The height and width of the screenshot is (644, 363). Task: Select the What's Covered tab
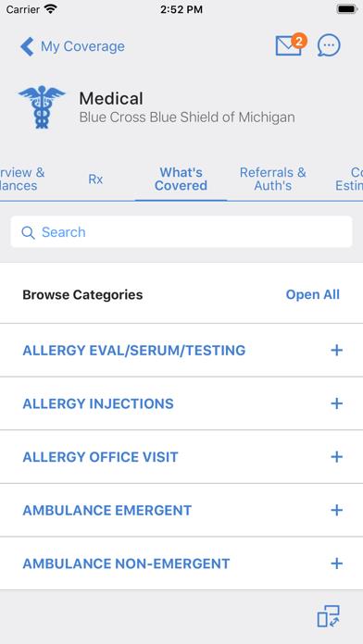pyautogui.click(x=181, y=180)
